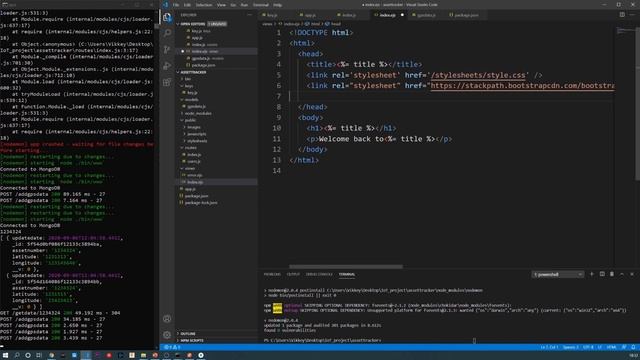
Task: Close the bottom panel
Action: [x=632, y=274]
